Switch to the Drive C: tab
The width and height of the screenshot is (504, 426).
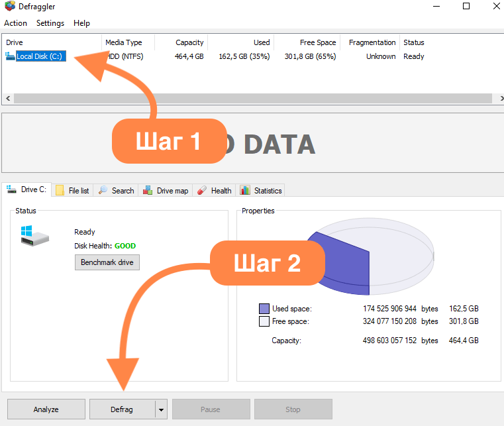(x=26, y=189)
